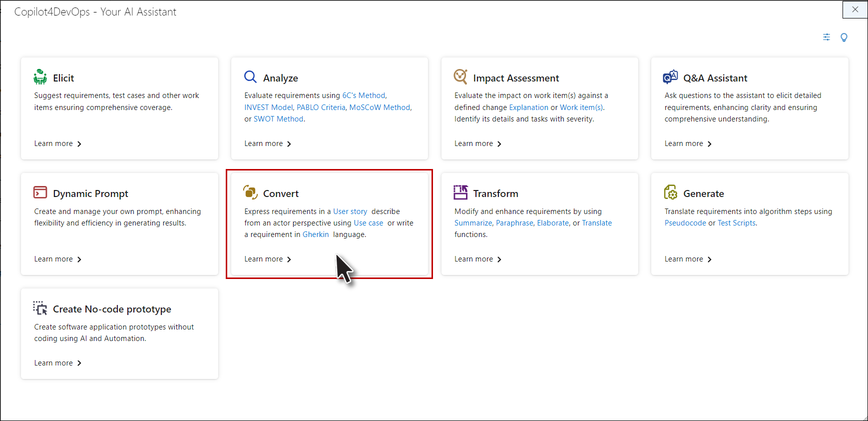Expand Learn more arrow under Transform
Image resolution: width=868 pixels, height=421 pixels.
click(499, 259)
